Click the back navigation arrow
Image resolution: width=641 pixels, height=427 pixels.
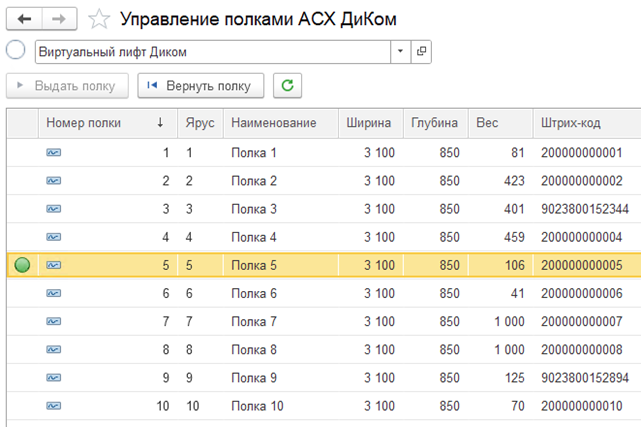tap(24, 18)
